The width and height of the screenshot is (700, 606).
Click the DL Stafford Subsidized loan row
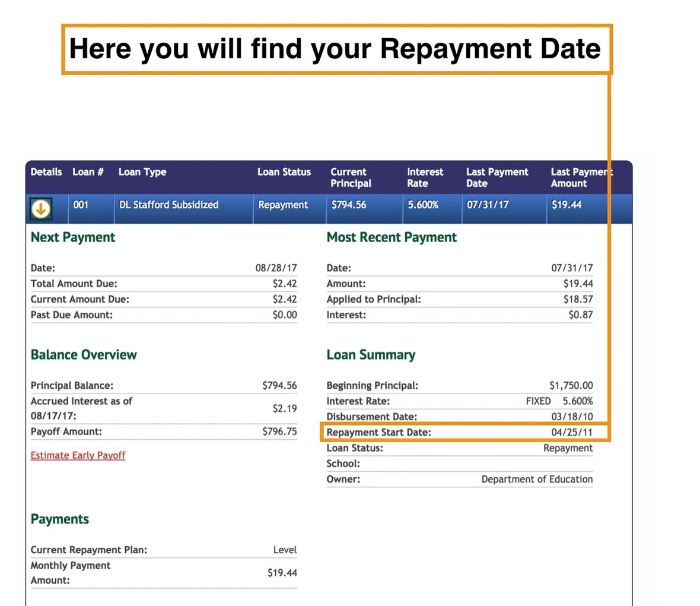168,205
